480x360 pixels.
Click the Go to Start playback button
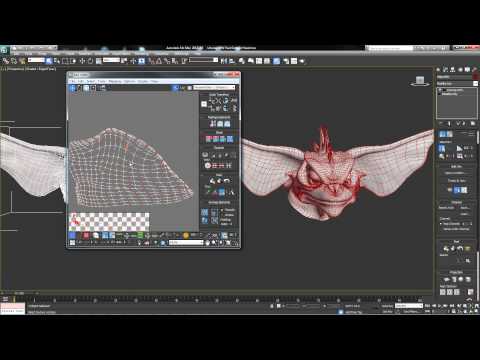pos(427,305)
